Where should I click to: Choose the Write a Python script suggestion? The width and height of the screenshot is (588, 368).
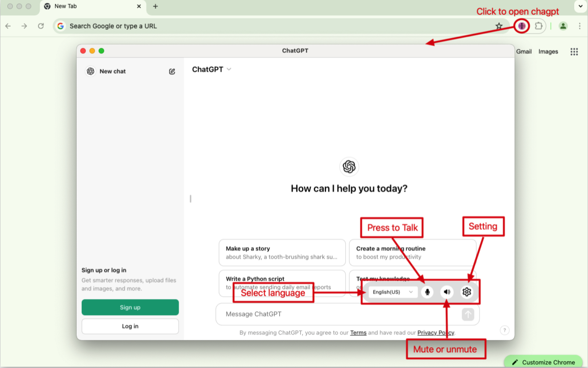pyautogui.click(x=282, y=282)
